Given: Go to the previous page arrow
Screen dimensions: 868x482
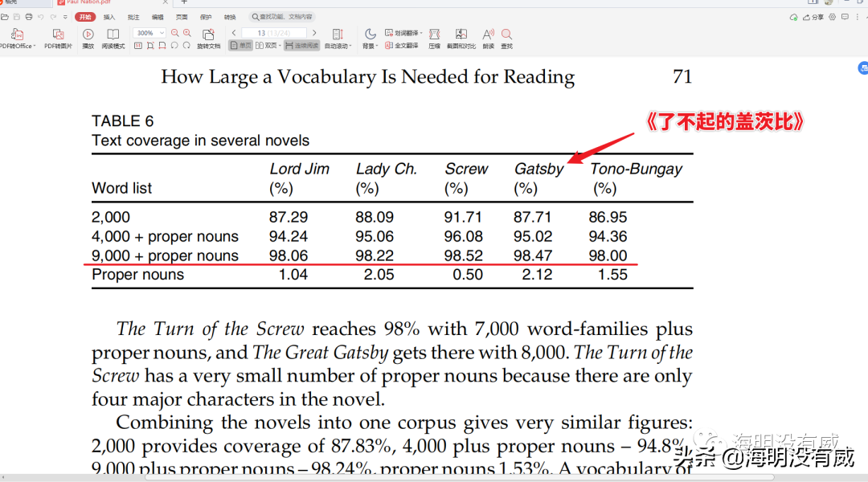Looking at the screenshot, I should pyautogui.click(x=234, y=33).
